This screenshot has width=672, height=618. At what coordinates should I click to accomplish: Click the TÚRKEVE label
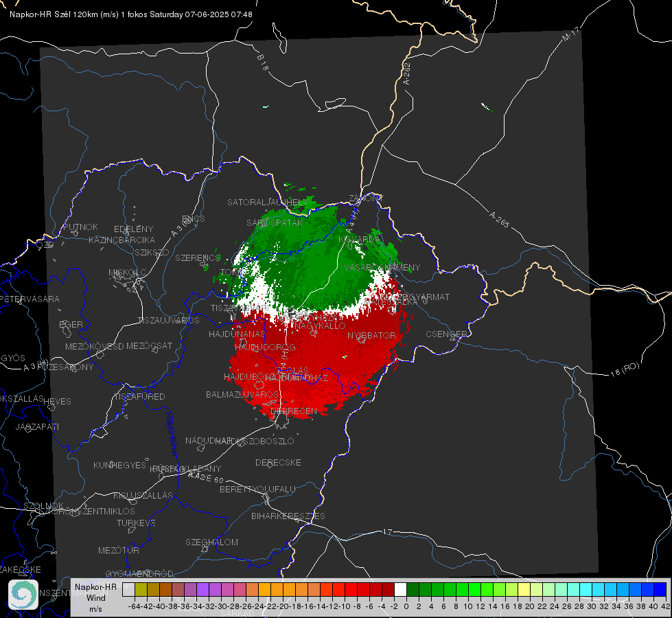(x=137, y=523)
